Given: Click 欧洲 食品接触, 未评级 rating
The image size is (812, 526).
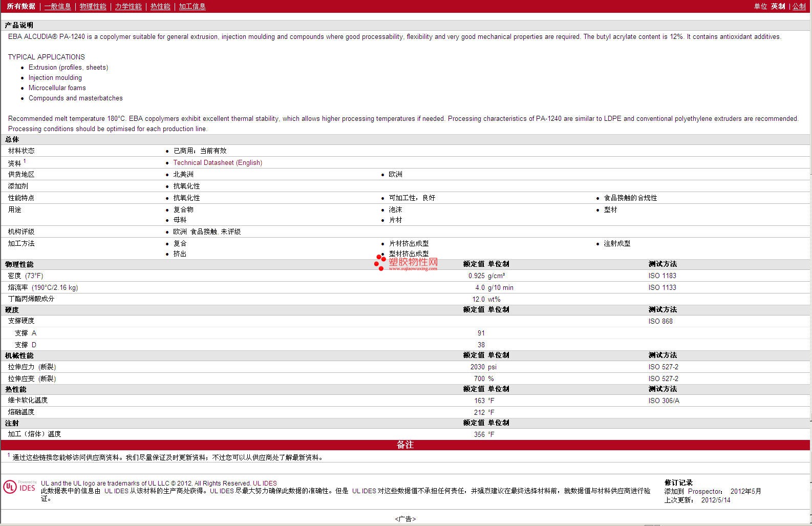Looking at the screenshot, I should [x=207, y=232].
